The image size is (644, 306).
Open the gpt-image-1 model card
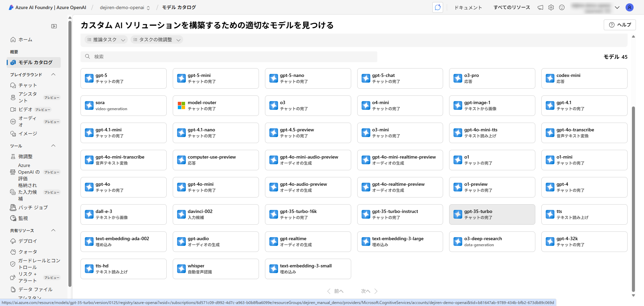pos(492,105)
